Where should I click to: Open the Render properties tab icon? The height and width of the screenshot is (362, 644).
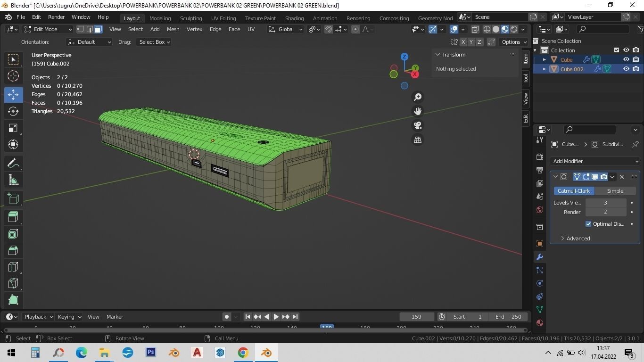pos(540,156)
